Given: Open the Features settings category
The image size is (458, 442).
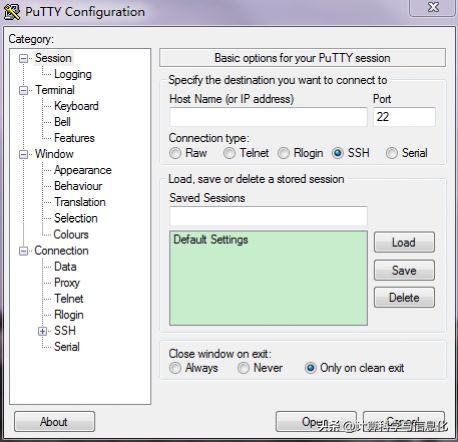Looking at the screenshot, I should click(x=74, y=138).
